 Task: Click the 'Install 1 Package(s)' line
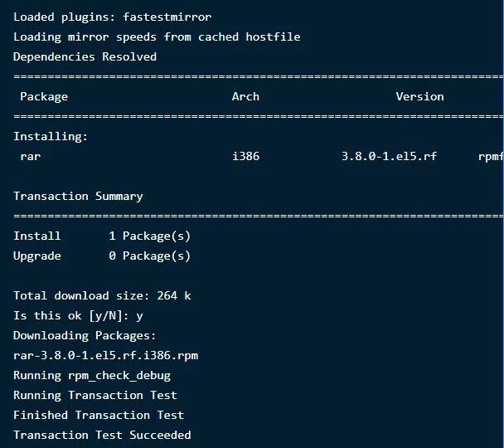(102, 236)
